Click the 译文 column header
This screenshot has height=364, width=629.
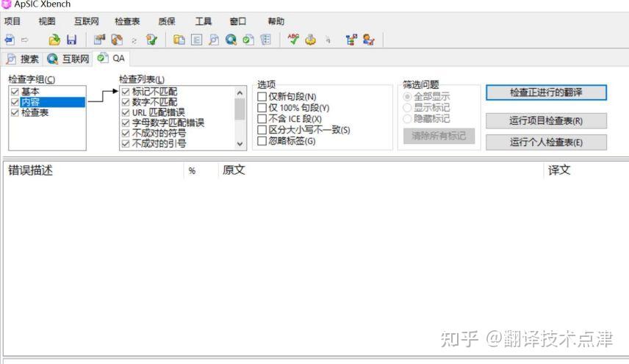click(586, 170)
